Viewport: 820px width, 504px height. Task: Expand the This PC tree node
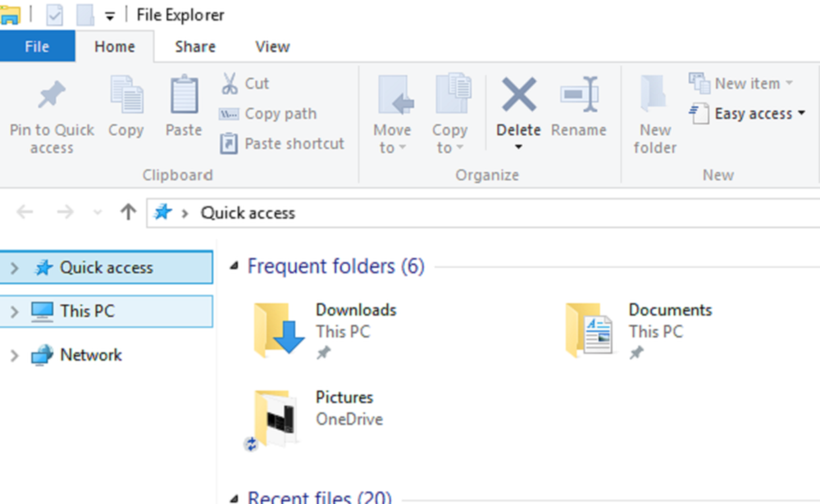click(x=15, y=311)
